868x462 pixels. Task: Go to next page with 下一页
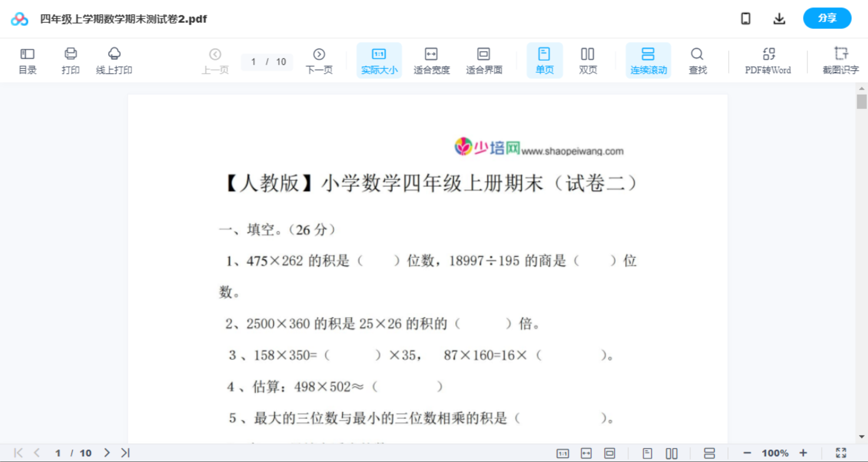[x=319, y=60]
